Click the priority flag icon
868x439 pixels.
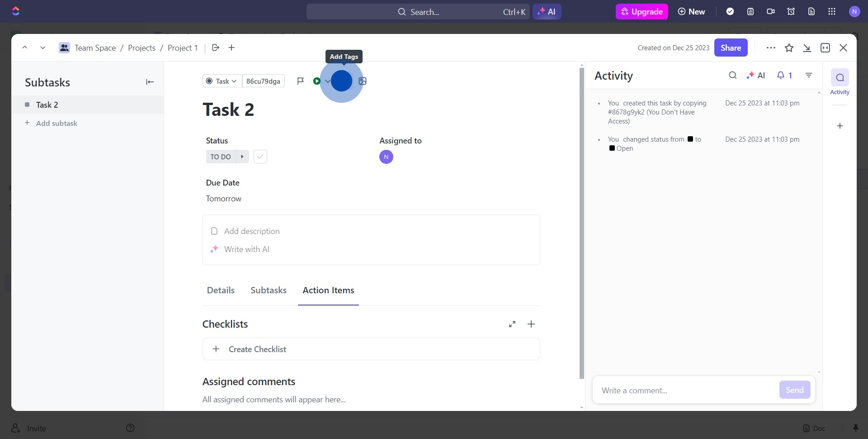[300, 81]
